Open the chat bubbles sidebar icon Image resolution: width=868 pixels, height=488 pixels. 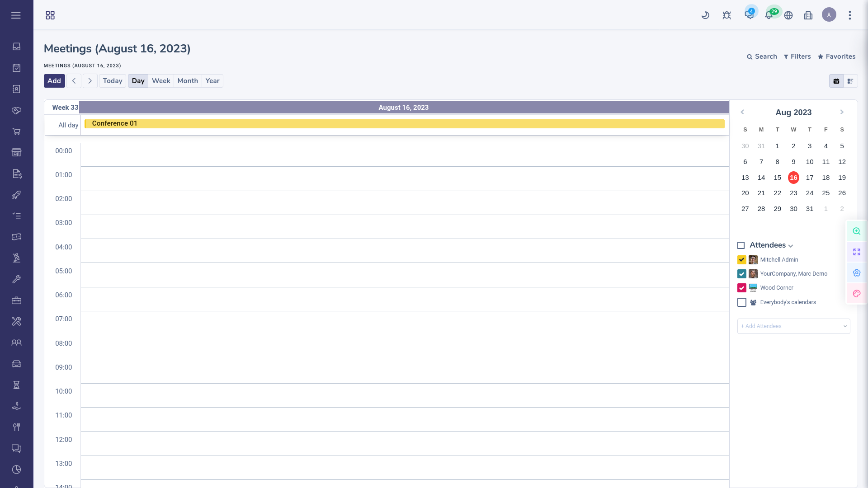16,448
